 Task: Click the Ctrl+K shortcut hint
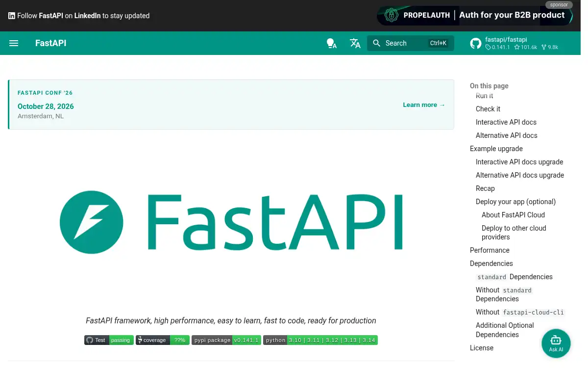pyautogui.click(x=438, y=43)
